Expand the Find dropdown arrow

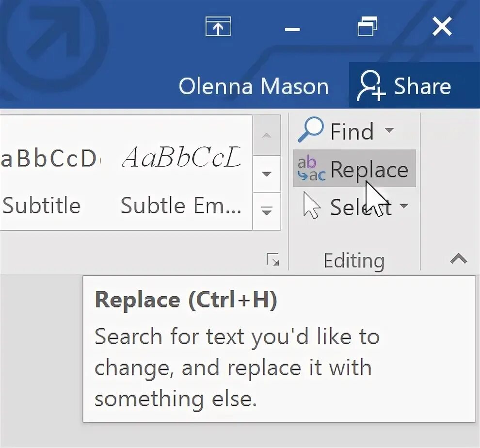point(389,130)
